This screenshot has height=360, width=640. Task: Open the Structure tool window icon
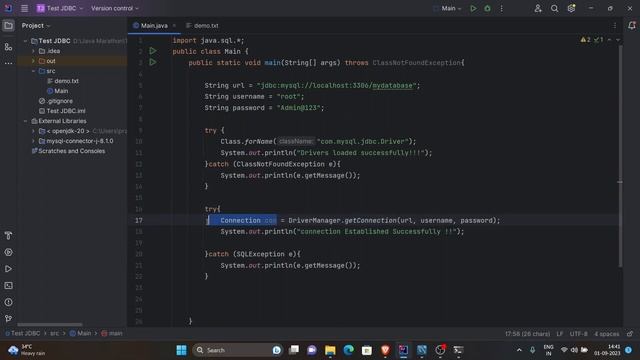pos(8,47)
